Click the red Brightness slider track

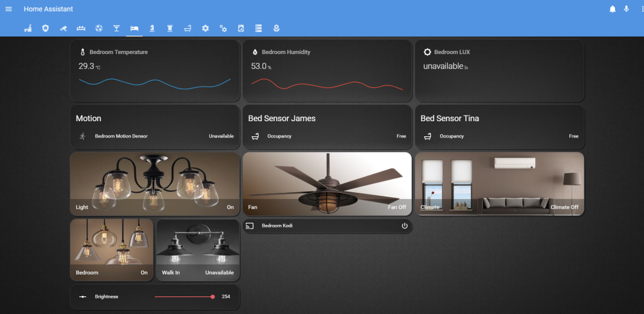pos(183,296)
